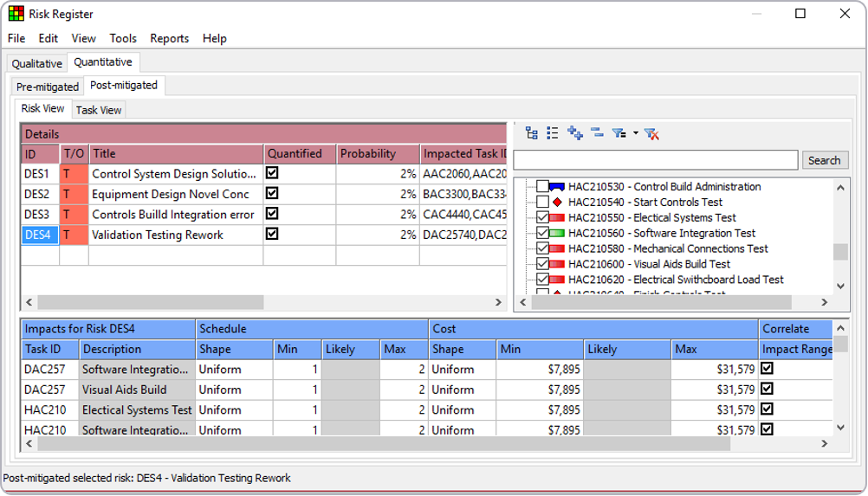This screenshot has height=496, width=868.
Task: Open the Reports menu
Action: tap(170, 39)
